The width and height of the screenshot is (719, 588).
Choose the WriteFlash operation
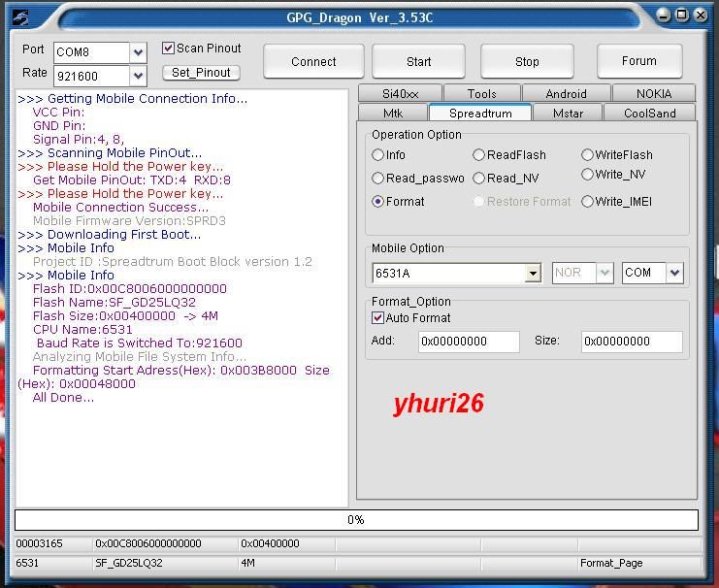588,155
